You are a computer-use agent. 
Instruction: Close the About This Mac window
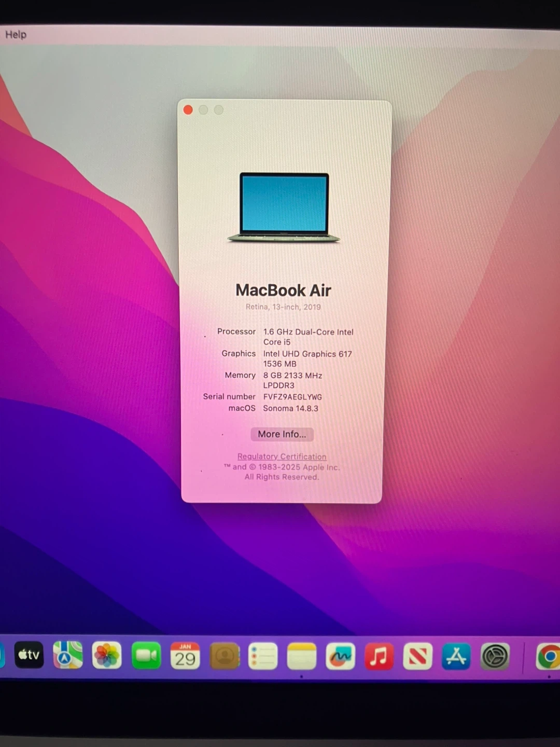tap(188, 110)
